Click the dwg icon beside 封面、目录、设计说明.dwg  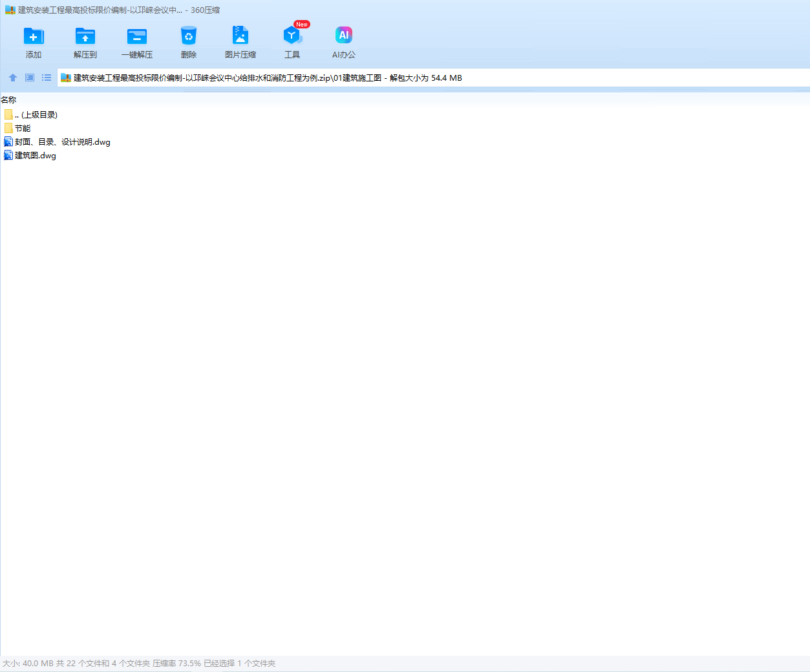pyautogui.click(x=8, y=142)
